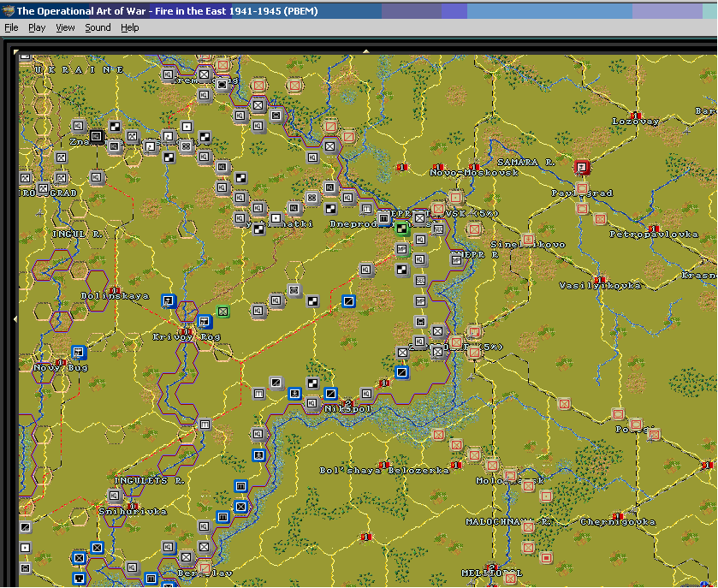Open the File menu
The image size is (718, 588).
pos(11,28)
